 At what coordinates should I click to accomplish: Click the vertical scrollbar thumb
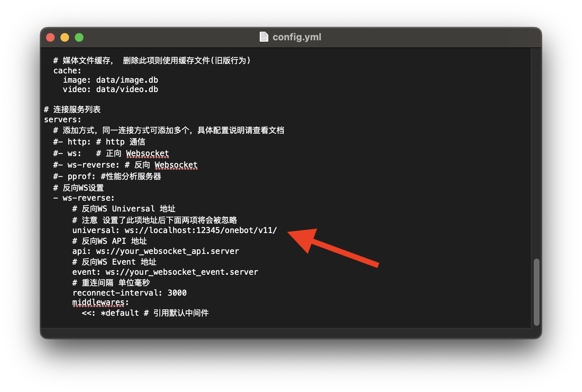[536, 292]
